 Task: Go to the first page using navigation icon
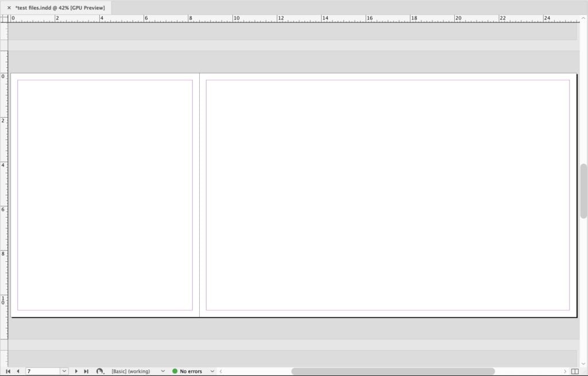point(8,371)
